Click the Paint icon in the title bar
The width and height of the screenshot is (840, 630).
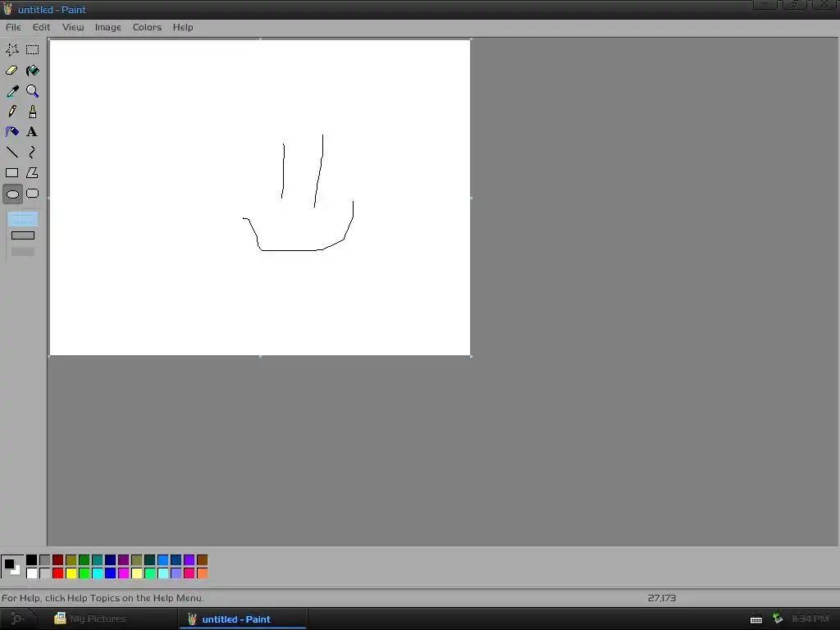(x=7, y=9)
